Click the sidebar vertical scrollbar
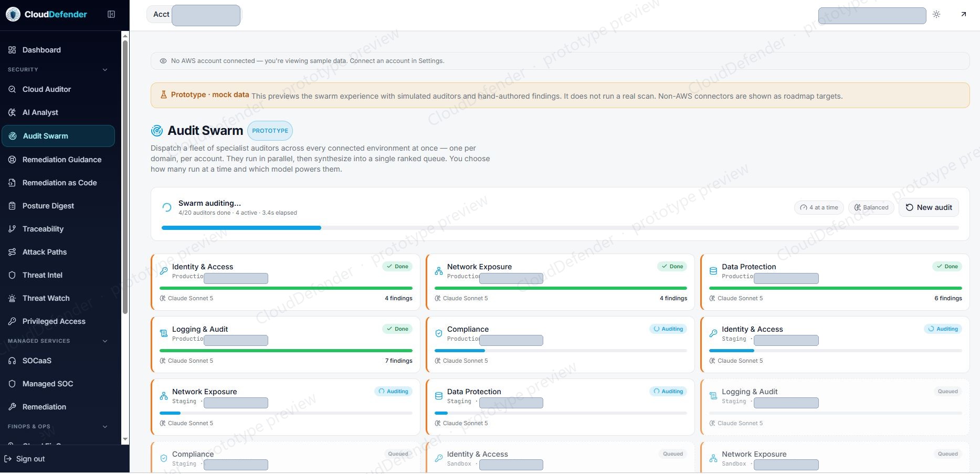The height and width of the screenshot is (474, 980). pos(125,176)
